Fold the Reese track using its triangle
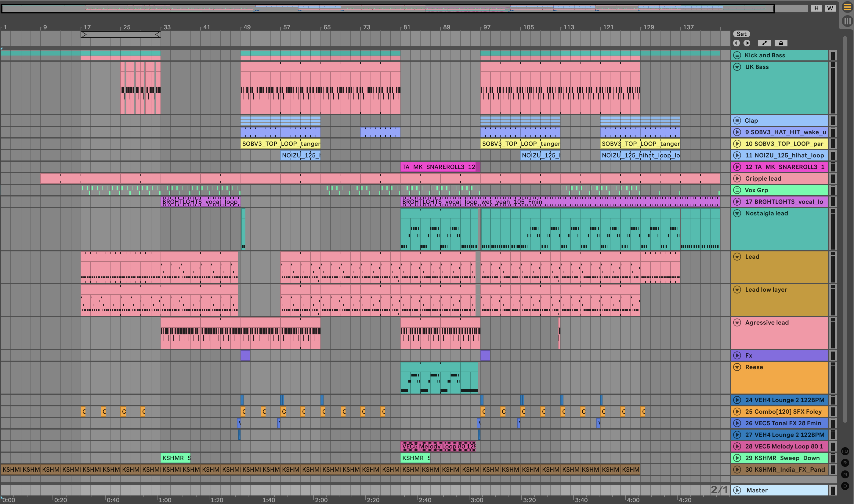Viewport: 854px width, 504px height. pos(737,367)
